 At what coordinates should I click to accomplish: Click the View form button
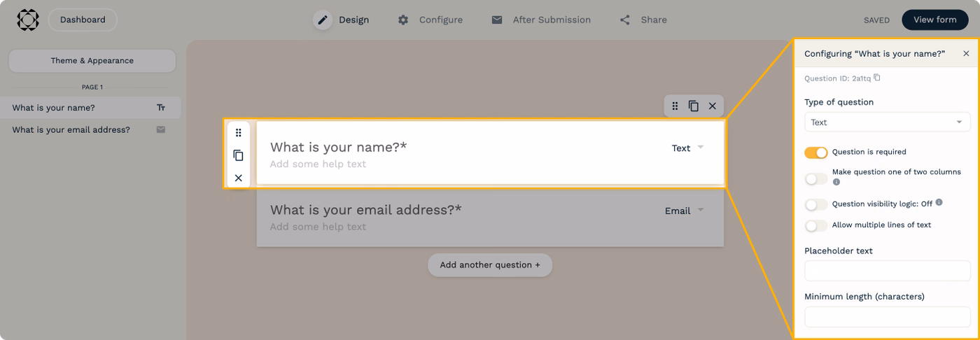coord(934,20)
